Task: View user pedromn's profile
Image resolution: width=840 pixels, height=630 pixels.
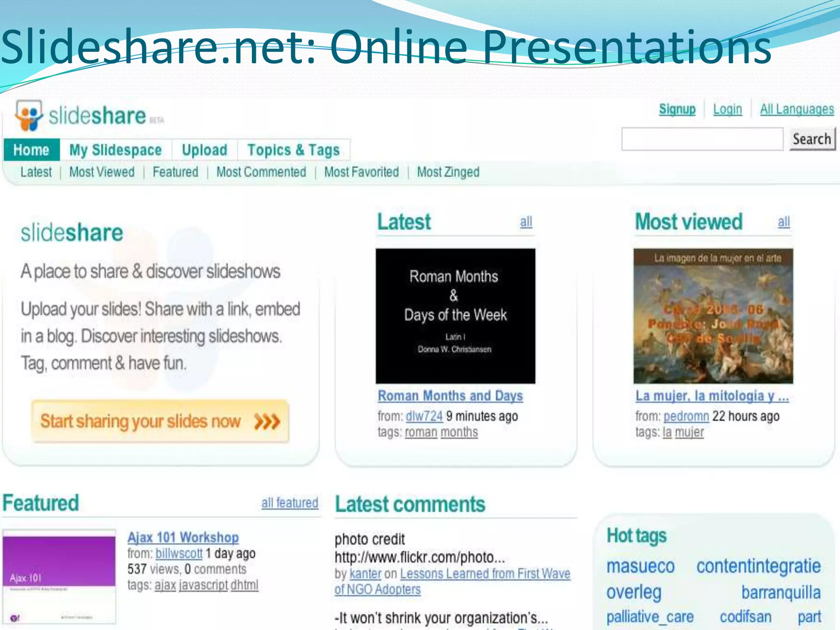Action: click(686, 416)
